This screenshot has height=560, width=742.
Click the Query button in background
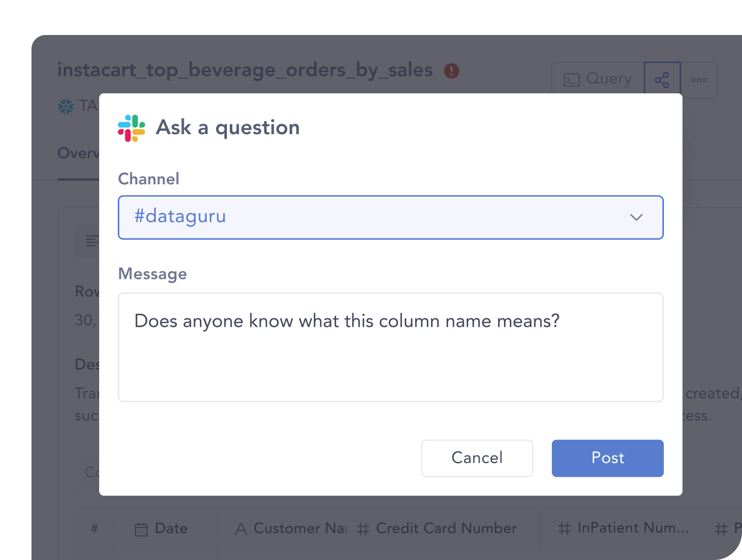[x=598, y=79]
